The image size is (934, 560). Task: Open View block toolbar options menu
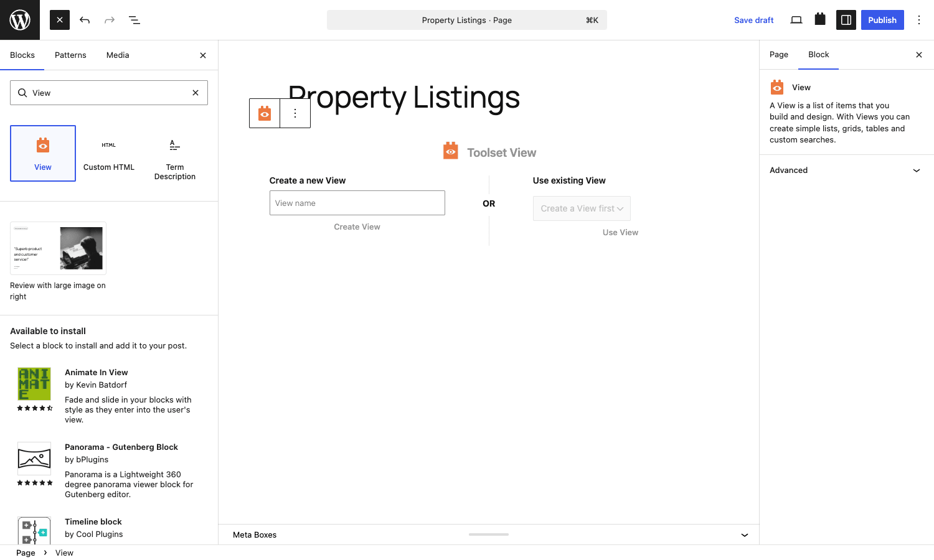(x=295, y=113)
